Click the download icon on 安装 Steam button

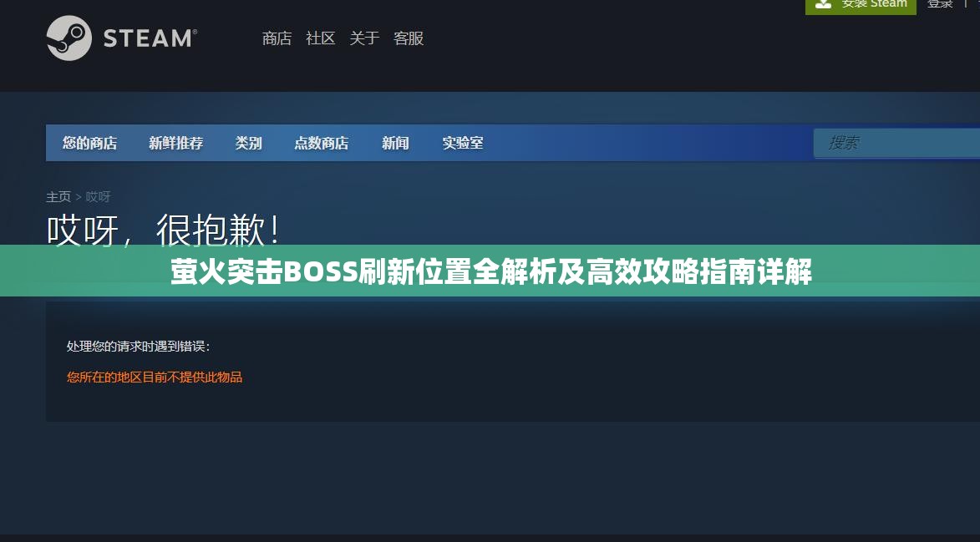(x=824, y=4)
